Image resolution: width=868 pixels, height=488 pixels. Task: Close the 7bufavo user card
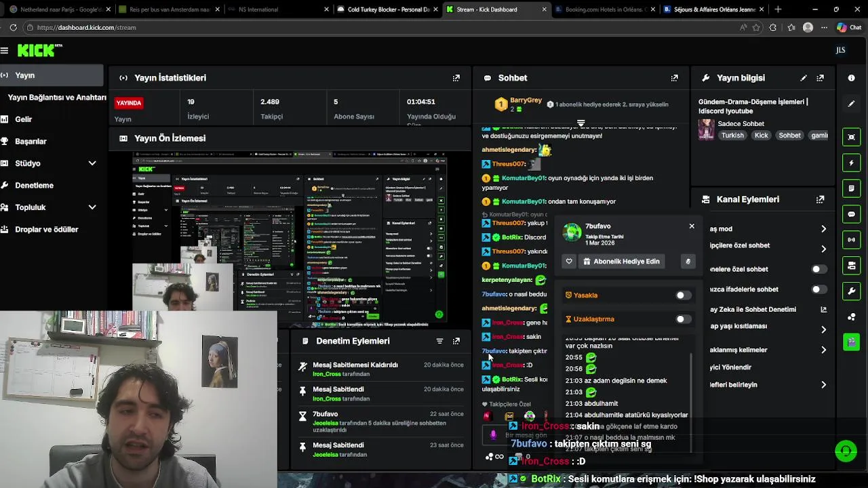tap(692, 226)
